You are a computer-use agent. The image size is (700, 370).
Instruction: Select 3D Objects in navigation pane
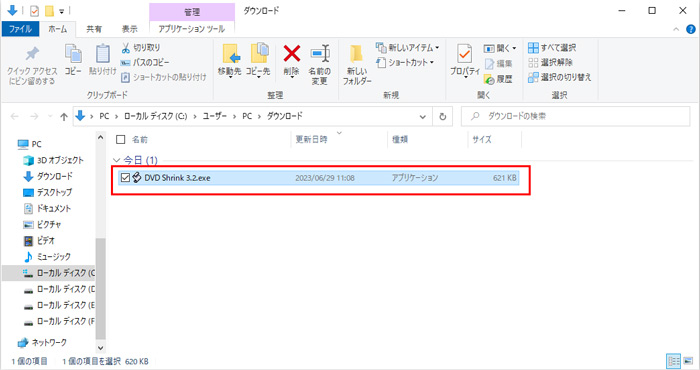[53, 160]
